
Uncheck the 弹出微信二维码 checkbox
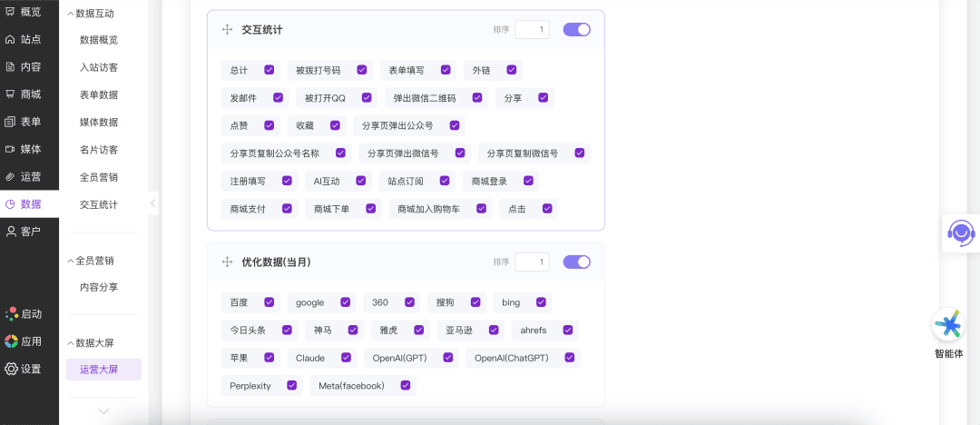[x=477, y=98]
